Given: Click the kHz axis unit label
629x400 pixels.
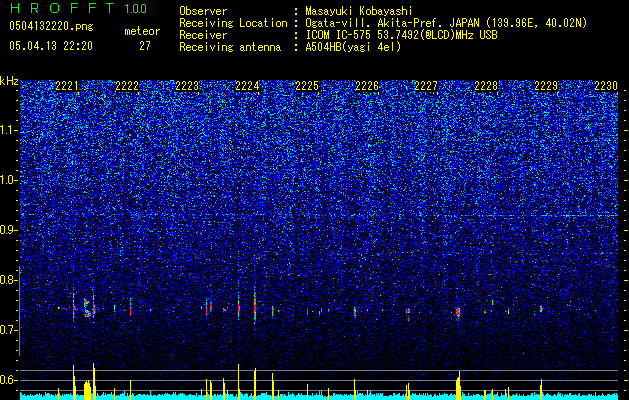Looking at the screenshot, I should pos(9,81).
